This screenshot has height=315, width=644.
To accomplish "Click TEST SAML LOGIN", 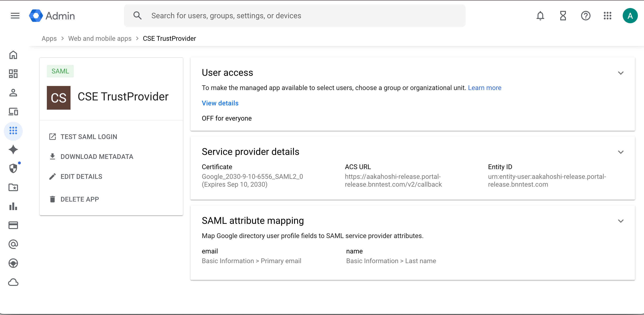I will 88,137.
